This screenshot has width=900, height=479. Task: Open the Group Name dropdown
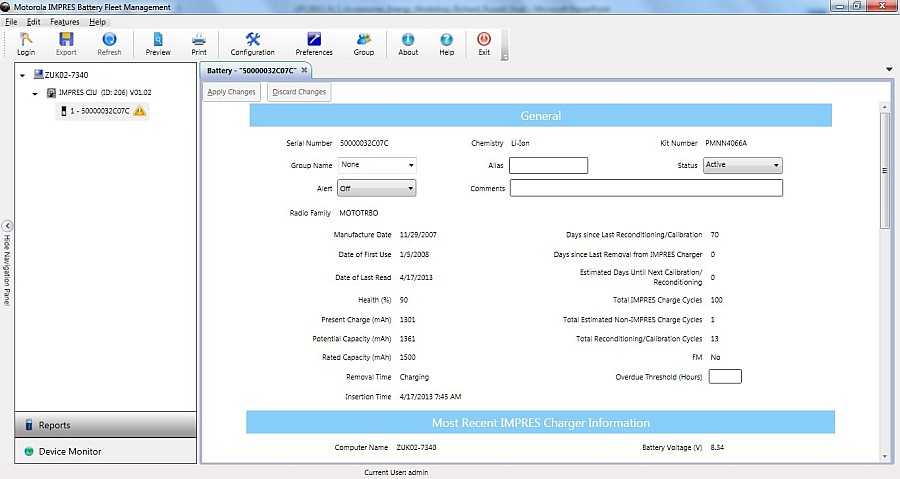[377, 165]
